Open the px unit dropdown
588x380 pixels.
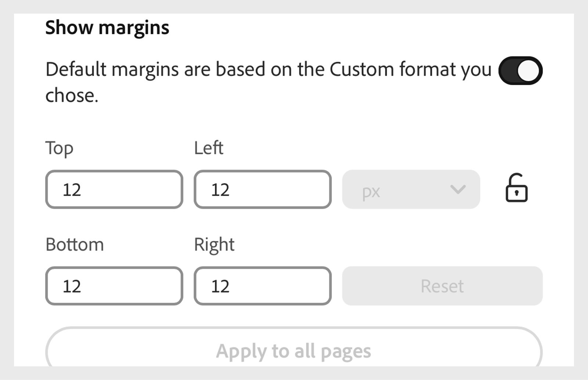click(x=411, y=189)
